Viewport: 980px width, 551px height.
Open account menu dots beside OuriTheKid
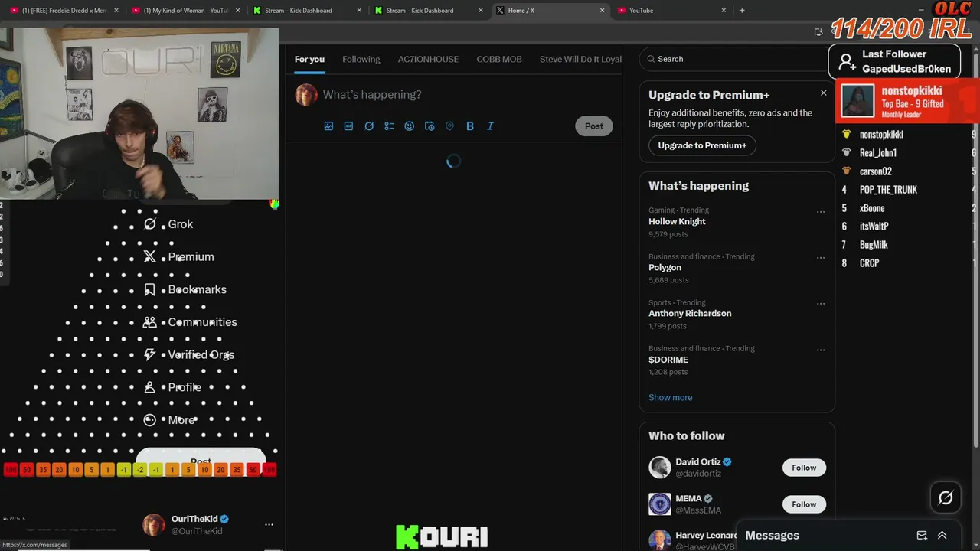point(269,525)
